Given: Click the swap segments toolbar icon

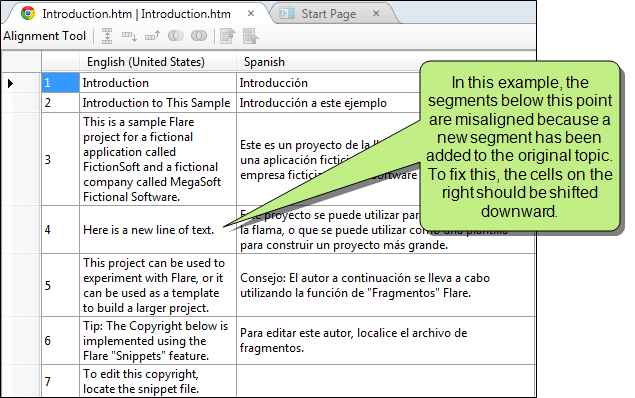Looking at the screenshot, I should pos(107,36).
